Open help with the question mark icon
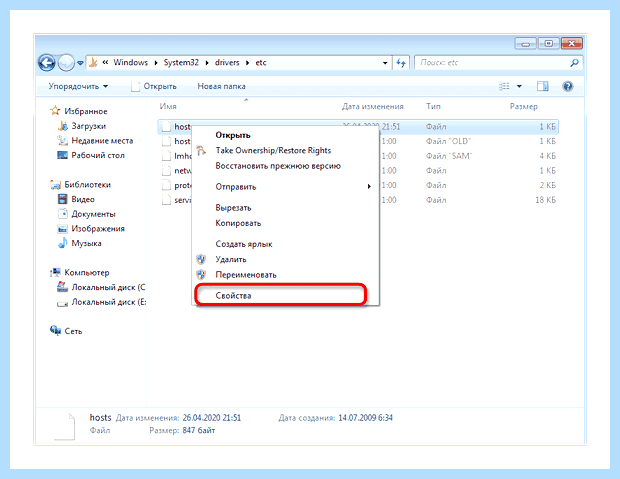Viewport: 620px width, 479px height. point(568,86)
